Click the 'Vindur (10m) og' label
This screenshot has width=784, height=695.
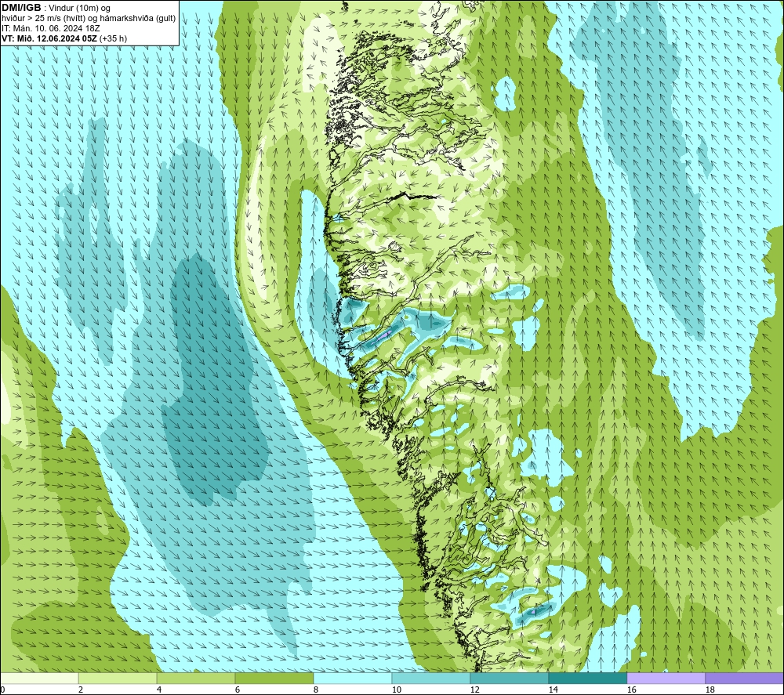79,8
